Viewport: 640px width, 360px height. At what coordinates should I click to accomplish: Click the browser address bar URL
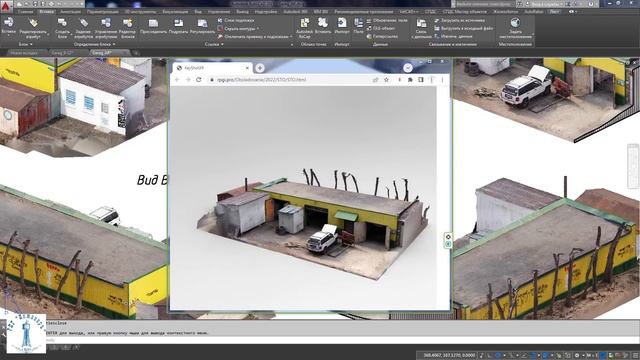(x=261, y=80)
